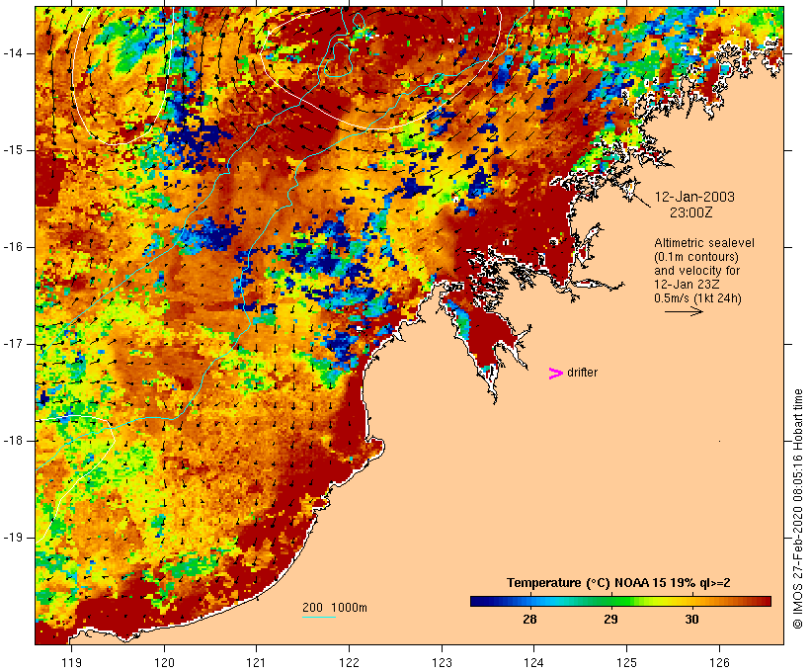The height and width of the screenshot is (672, 810).
Task: Click the velocity scale reference arrow
Action: (x=684, y=311)
